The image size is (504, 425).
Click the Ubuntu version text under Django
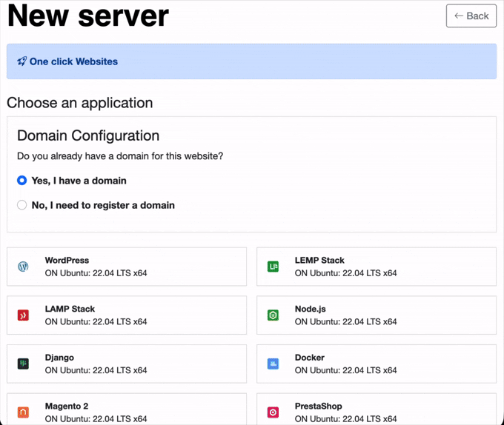click(96, 370)
